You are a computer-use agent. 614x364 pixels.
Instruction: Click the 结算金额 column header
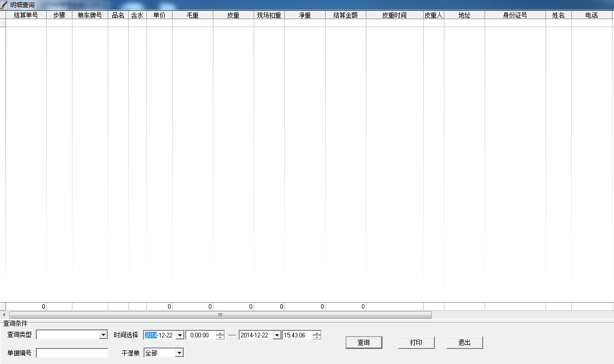[345, 15]
